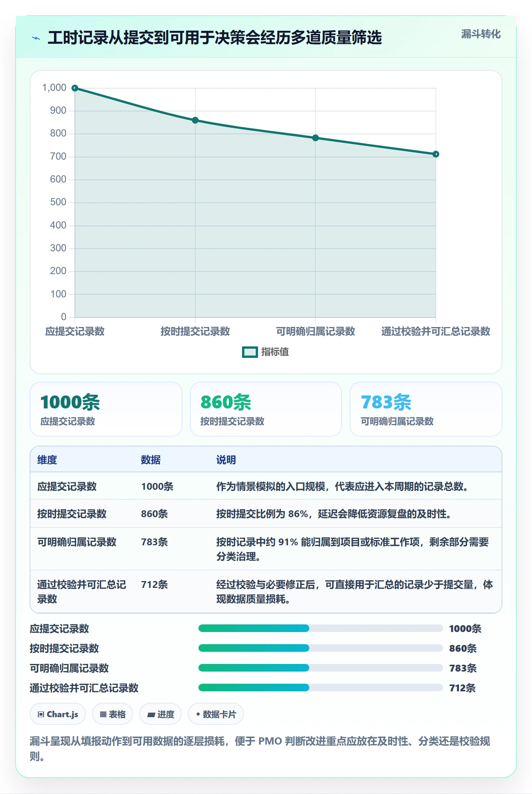The image size is (532, 794).
Task: Click table cell 可明确归属记录数
Action: pyautogui.click(x=77, y=542)
